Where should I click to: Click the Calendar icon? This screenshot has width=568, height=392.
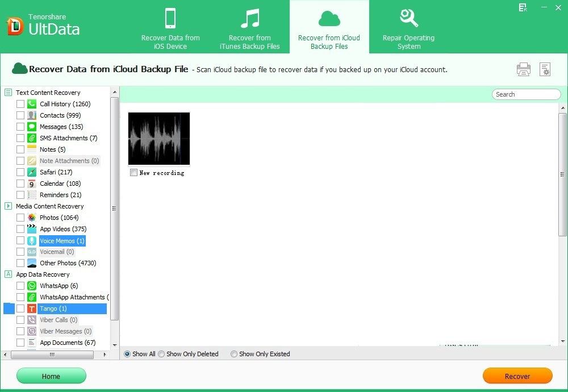click(31, 183)
